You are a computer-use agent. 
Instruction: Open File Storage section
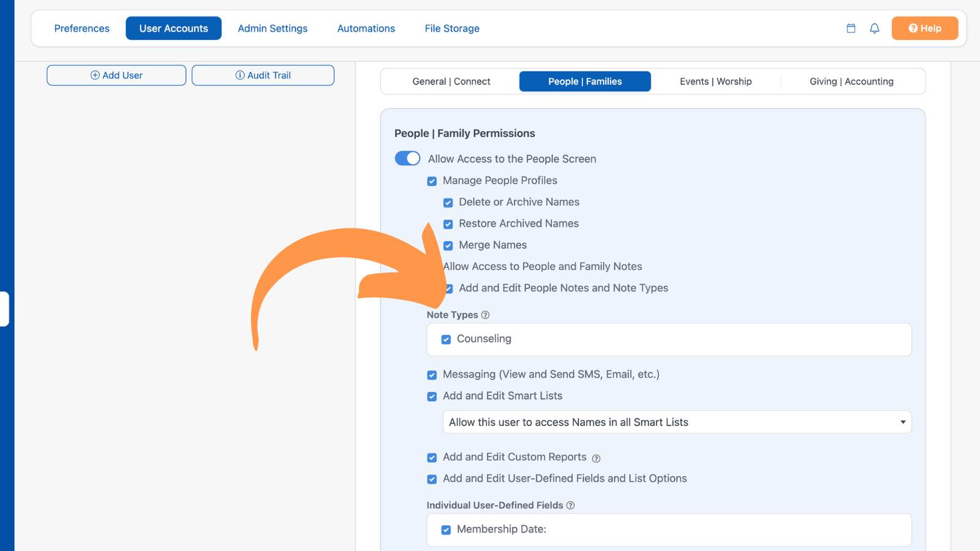(452, 28)
